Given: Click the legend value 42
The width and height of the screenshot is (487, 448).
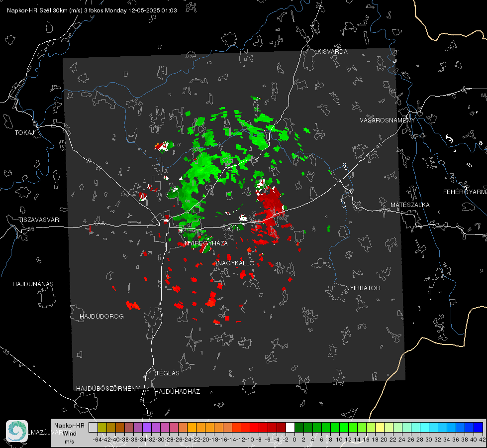Looking at the screenshot, I should [482, 440].
